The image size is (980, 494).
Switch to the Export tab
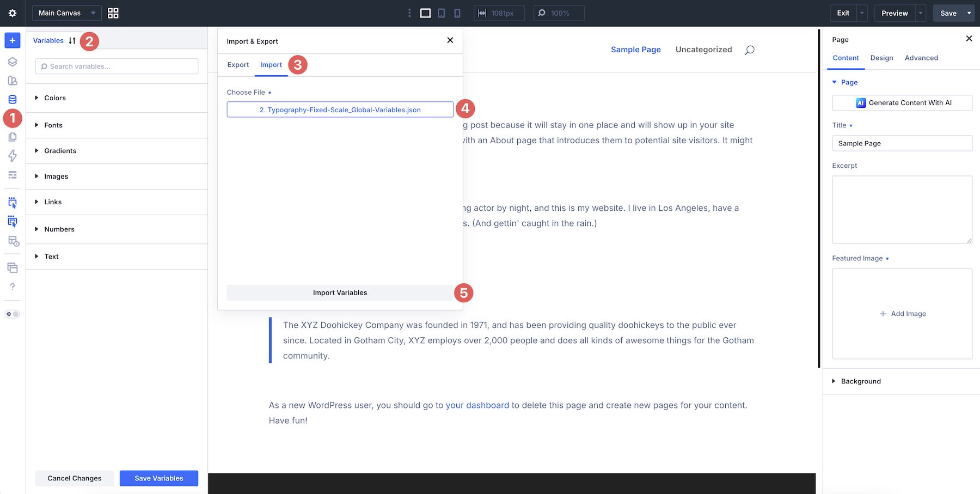[238, 65]
